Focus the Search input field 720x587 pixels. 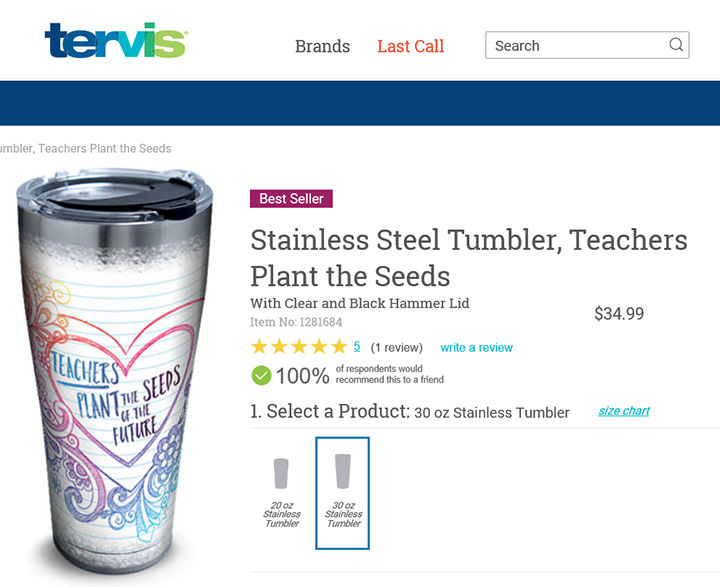click(x=575, y=46)
